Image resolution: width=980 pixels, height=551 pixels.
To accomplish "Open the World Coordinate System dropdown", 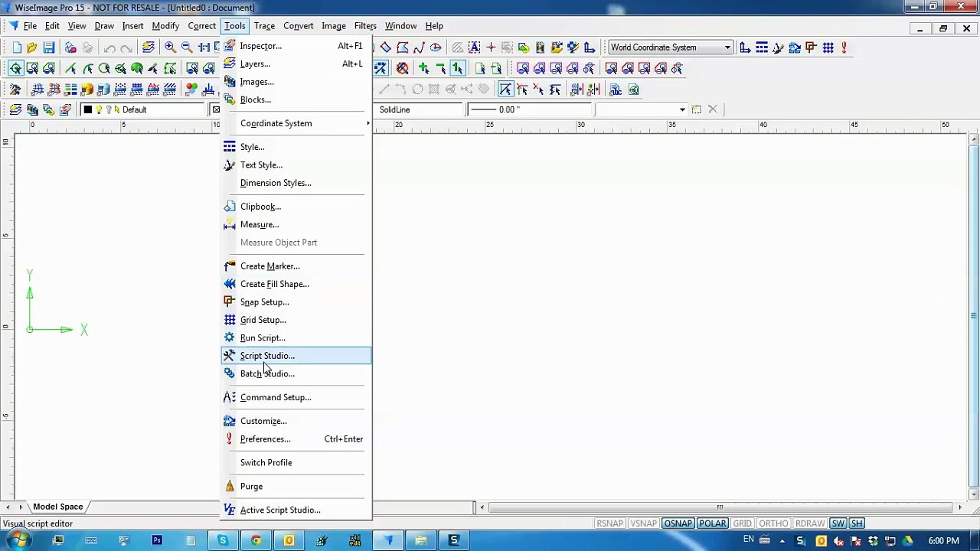I will [x=670, y=47].
